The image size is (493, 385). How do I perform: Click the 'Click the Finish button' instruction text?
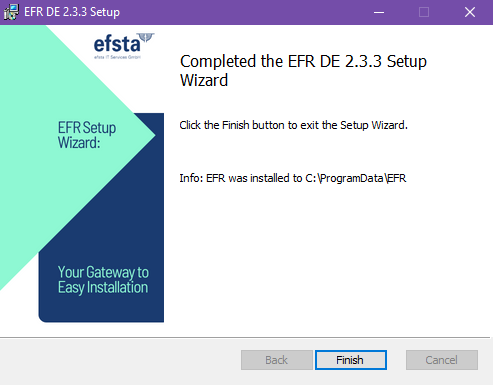[293, 125]
